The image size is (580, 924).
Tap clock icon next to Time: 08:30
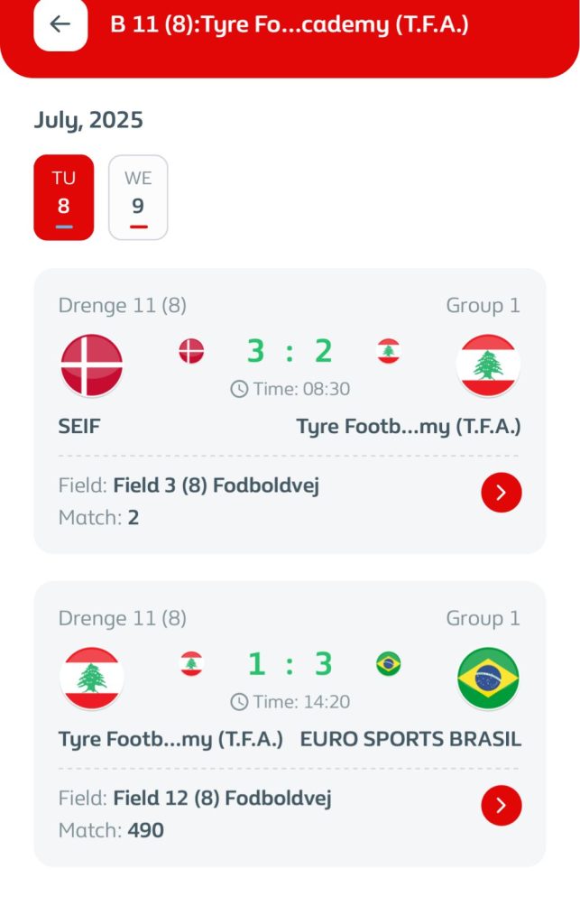tap(239, 389)
